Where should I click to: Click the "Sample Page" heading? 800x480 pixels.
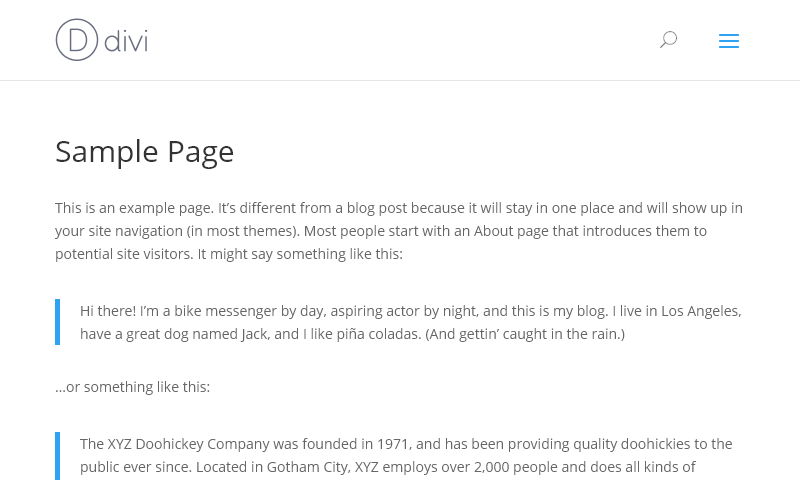pos(144,151)
